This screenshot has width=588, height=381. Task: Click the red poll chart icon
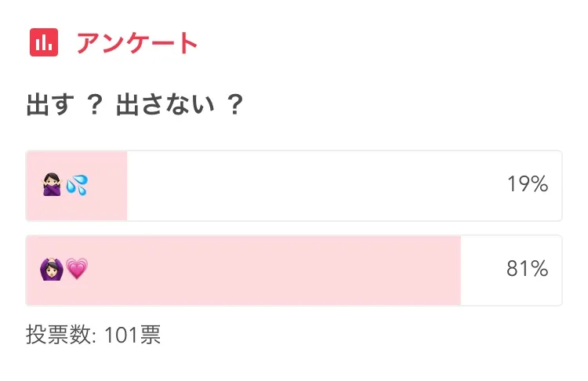[x=43, y=42]
